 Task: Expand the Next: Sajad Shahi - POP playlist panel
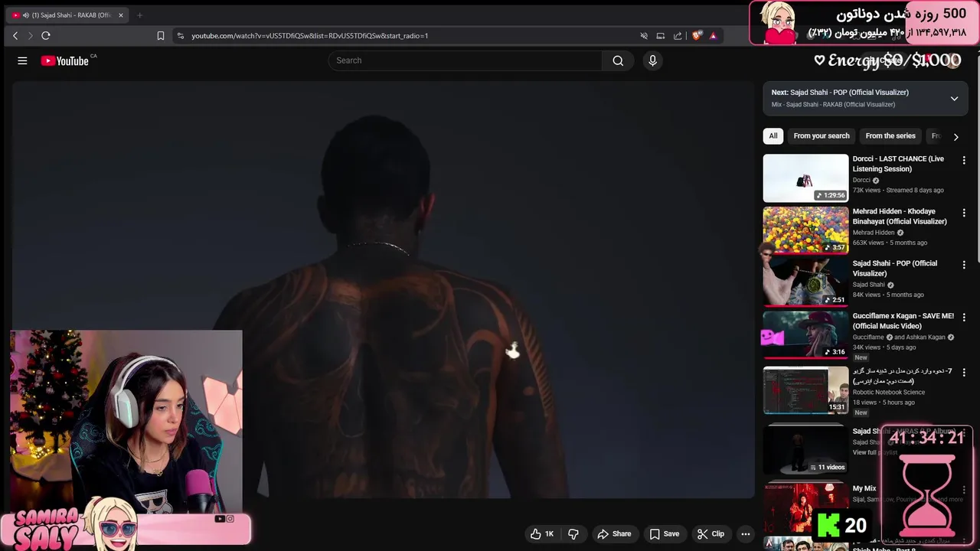[954, 99]
